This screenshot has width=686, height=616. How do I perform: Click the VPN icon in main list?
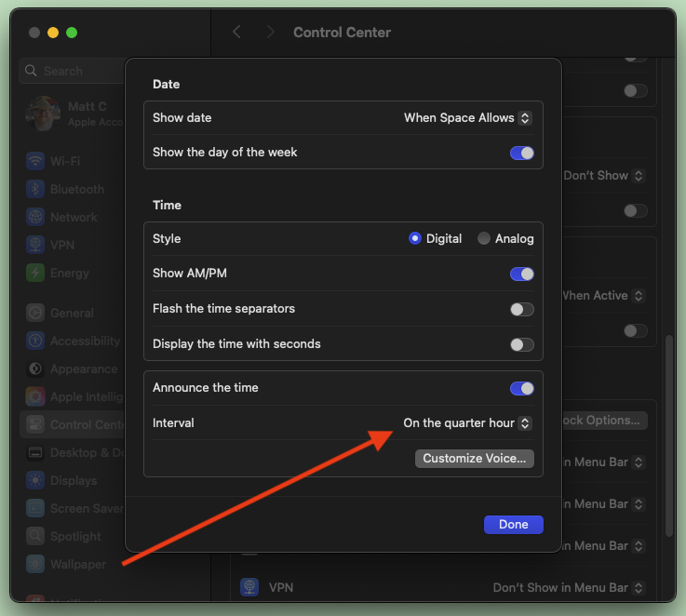point(249,587)
